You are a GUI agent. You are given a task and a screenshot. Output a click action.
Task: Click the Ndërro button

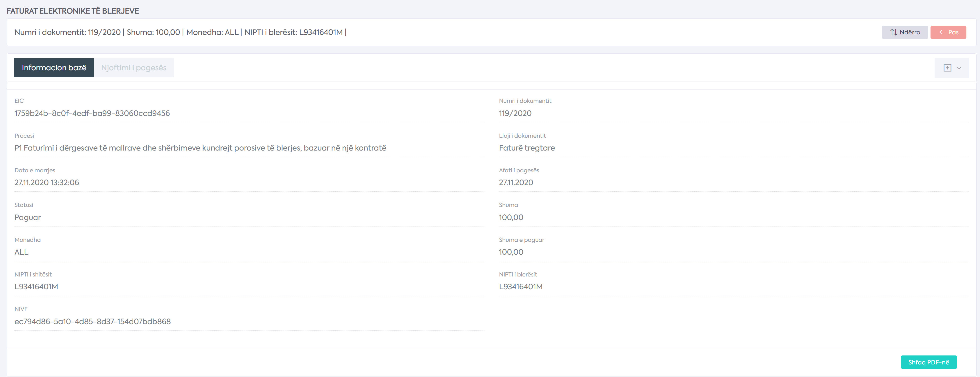tap(904, 32)
